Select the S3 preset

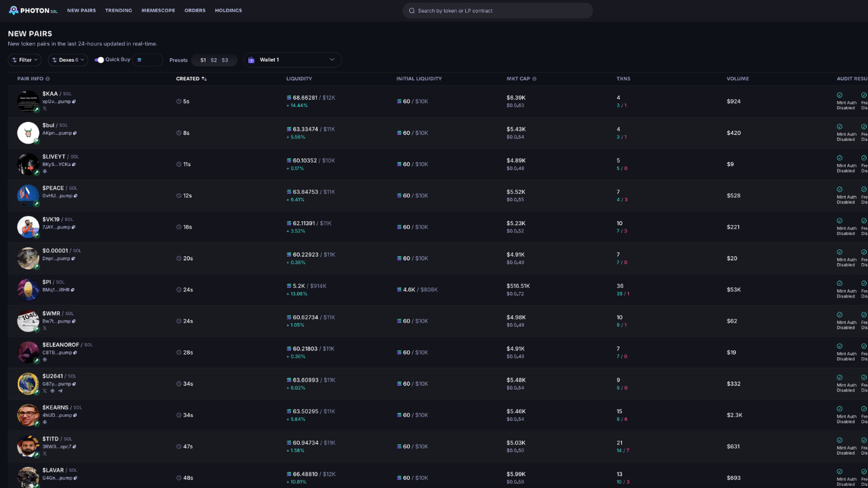225,60
